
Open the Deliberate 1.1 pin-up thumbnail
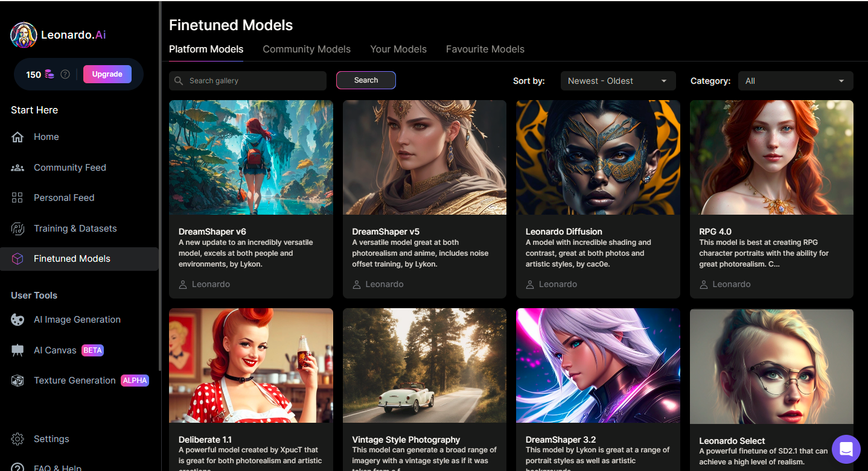251,365
